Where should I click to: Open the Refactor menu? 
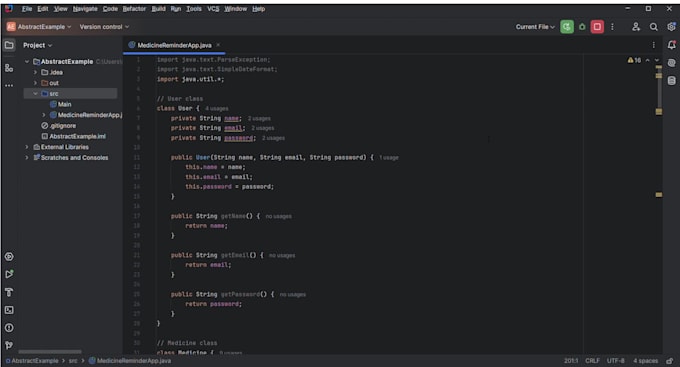pos(134,9)
